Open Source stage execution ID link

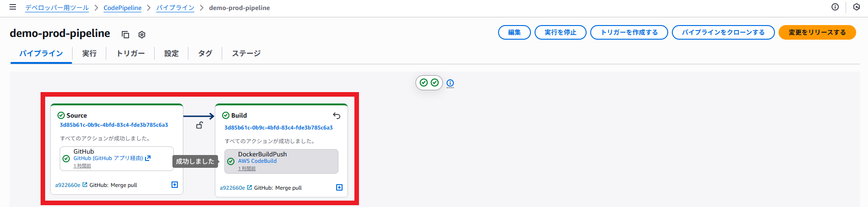[114, 125]
